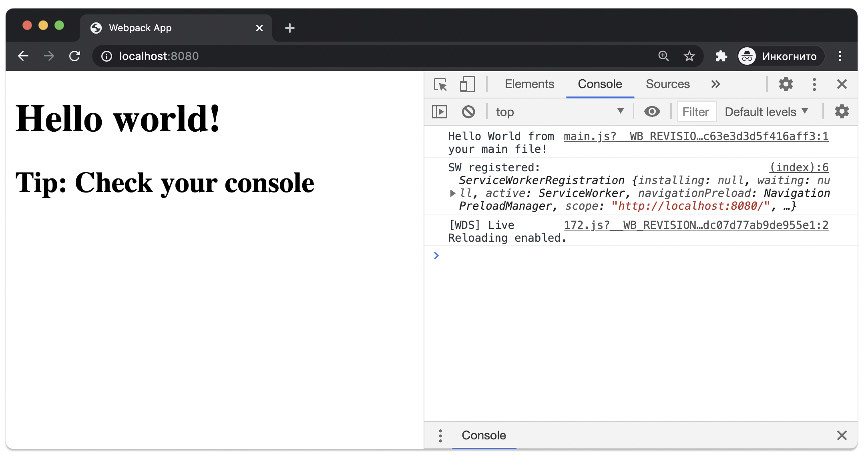Open DevTools customize kebab menu
This screenshot has height=457, width=868.
click(814, 84)
